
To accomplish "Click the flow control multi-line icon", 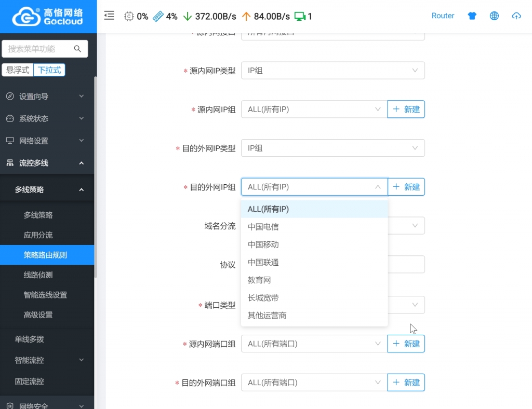I will (x=10, y=163).
